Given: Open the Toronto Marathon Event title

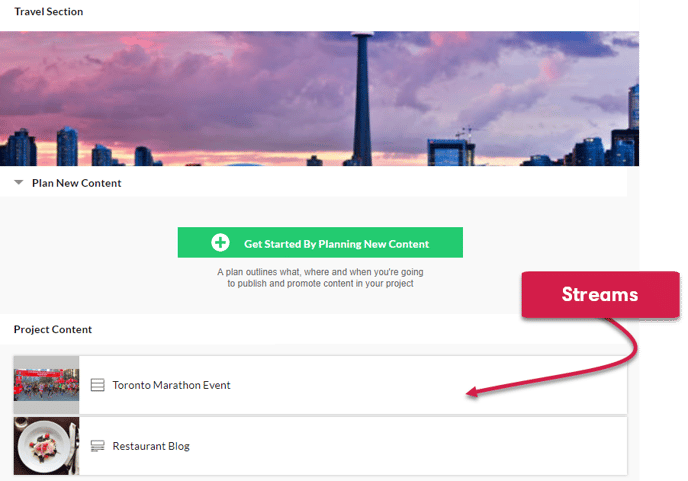Looking at the screenshot, I should [x=171, y=385].
